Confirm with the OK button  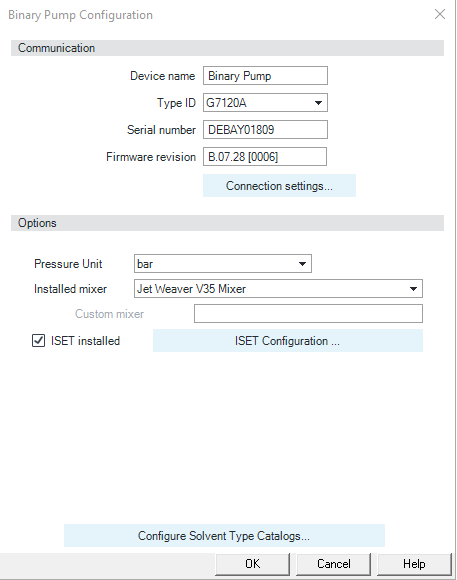252,564
